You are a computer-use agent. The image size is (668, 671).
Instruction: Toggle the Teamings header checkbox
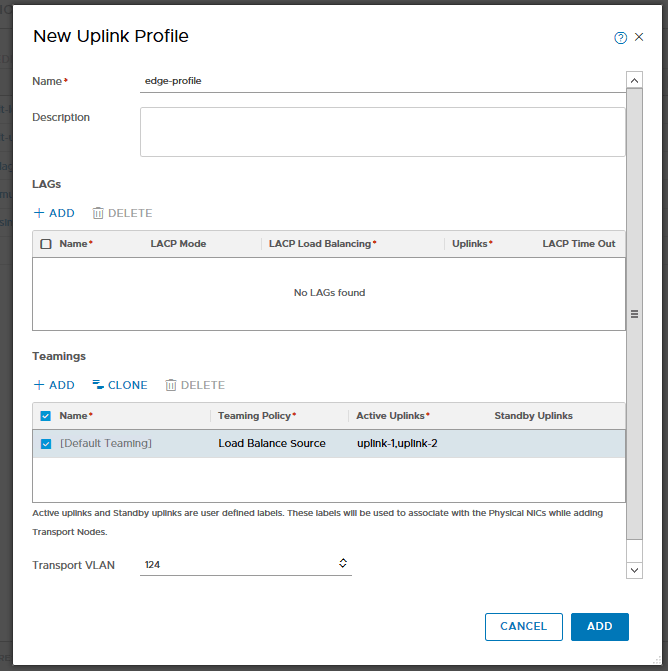coord(46,416)
